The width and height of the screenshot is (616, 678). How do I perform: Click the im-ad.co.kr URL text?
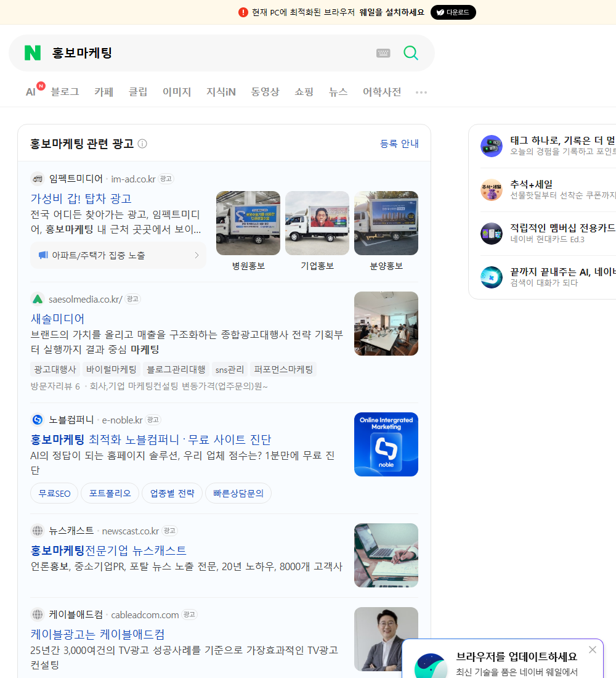pyautogui.click(x=133, y=179)
